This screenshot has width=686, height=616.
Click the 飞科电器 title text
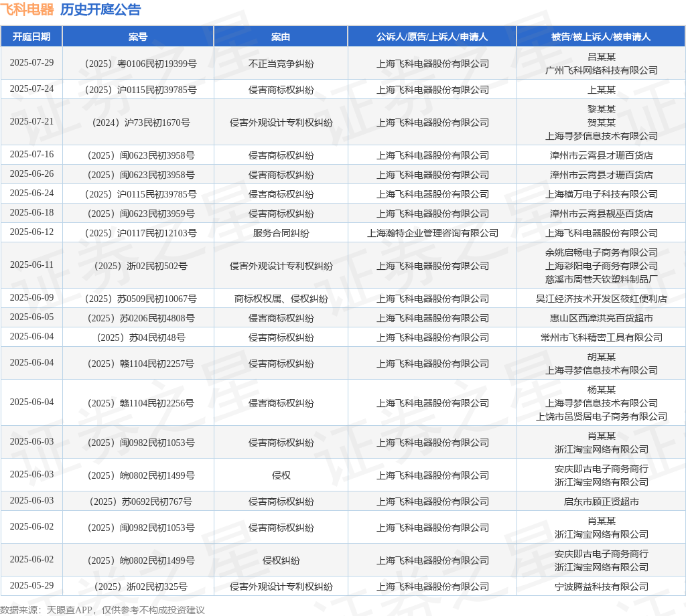pos(27,9)
